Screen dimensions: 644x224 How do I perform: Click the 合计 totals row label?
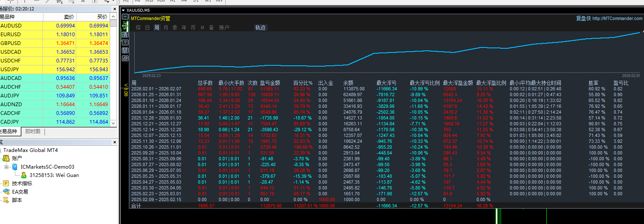(136, 206)
